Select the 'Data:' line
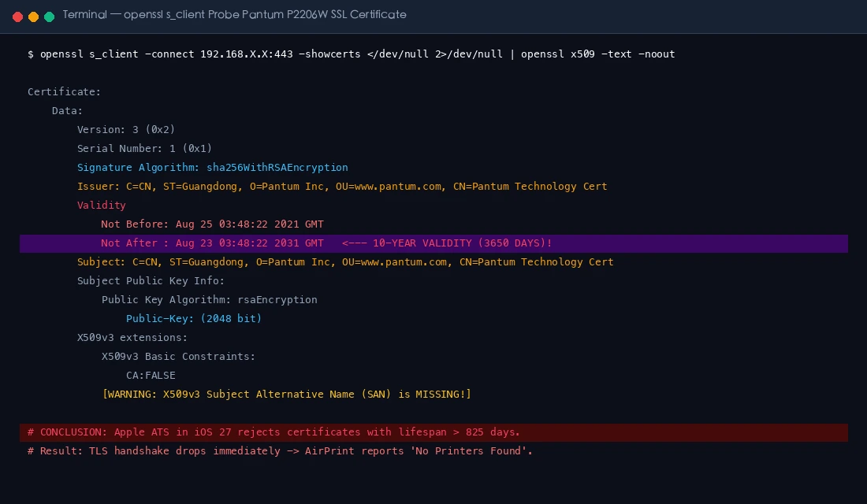Viewport: 867px width, 504px height. coord(67,110)
